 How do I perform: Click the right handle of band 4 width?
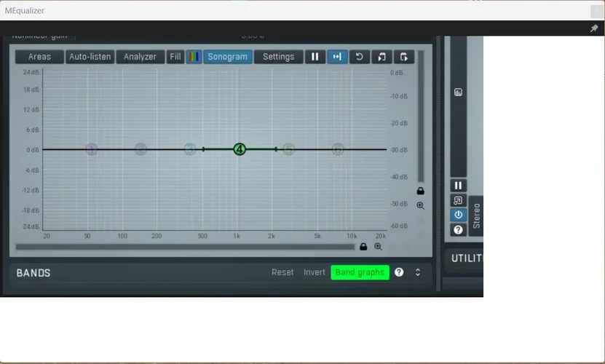276,149
